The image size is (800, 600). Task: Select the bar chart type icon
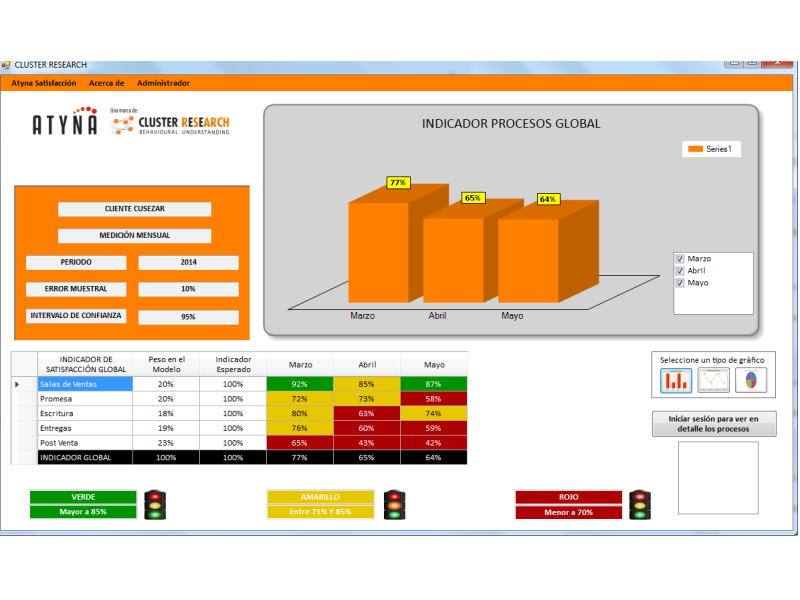coord(677,381)
